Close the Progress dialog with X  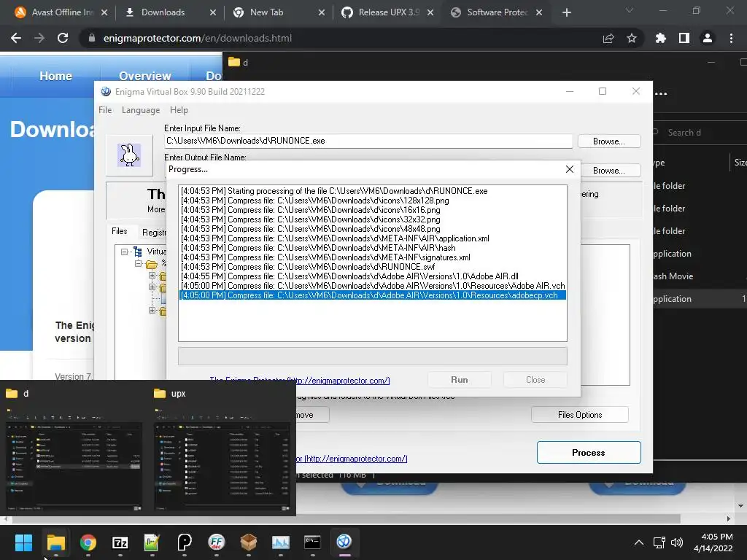click(x=569, y=169)
